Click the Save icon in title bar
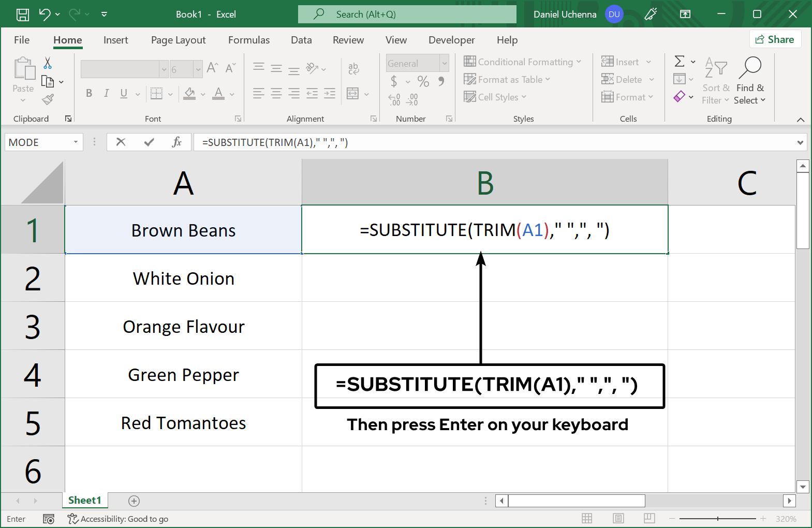The width and height of the screenshot is (812, 528). point(23,14)
